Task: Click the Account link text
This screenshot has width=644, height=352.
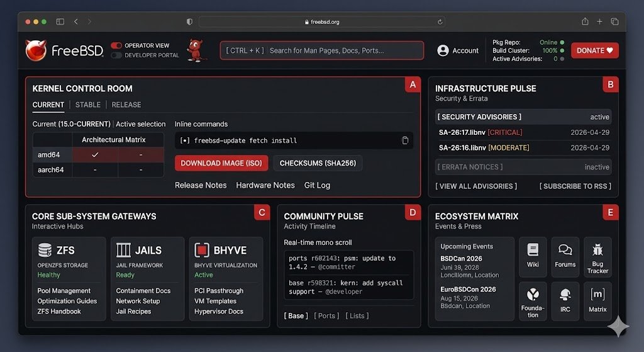Action: [x=465, y=50]
